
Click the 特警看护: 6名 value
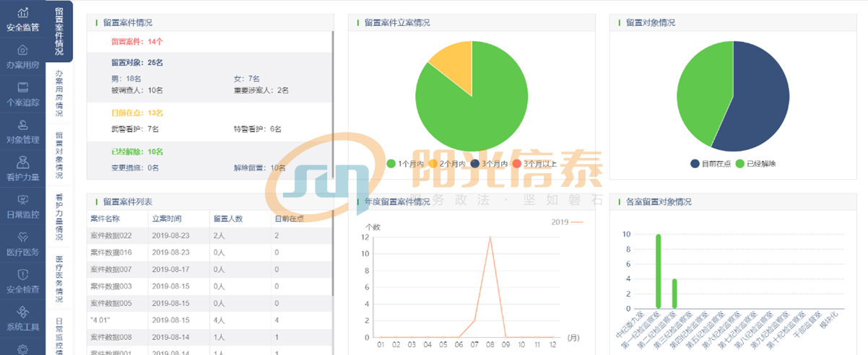(x=258, y=128)
